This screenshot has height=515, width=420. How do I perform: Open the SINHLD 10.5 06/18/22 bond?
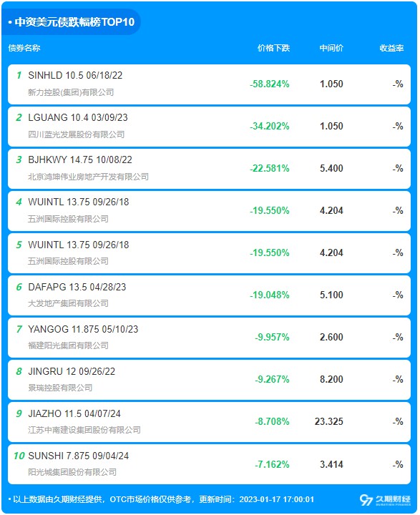pos(75,75)
